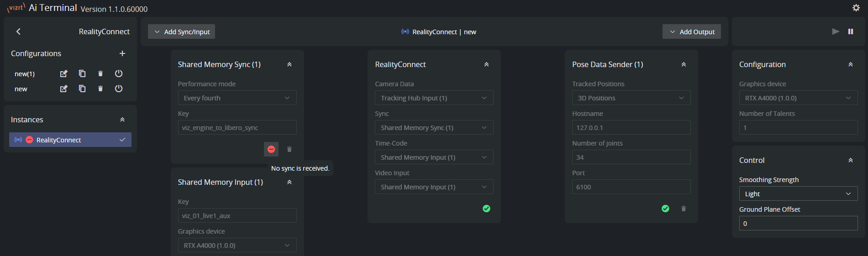The image size is (868, 256).
Task: Remove Pose Data Sender (1) with trash icon
Action: click(x=683, y=209)
